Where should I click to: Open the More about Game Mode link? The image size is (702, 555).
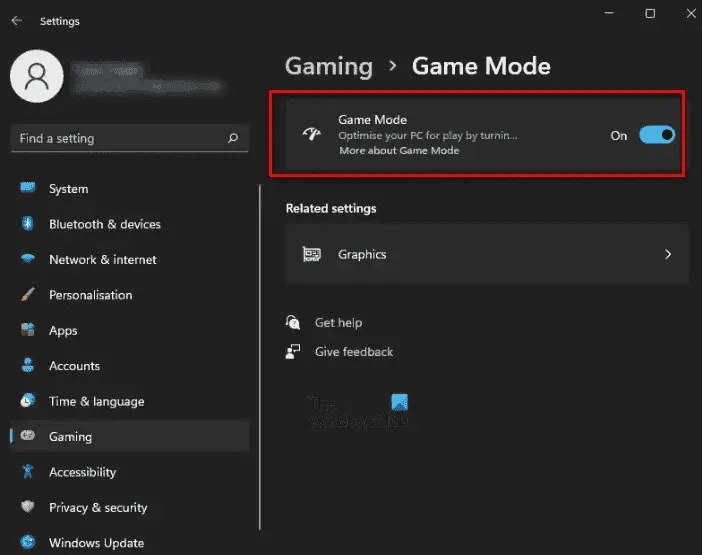399,151
